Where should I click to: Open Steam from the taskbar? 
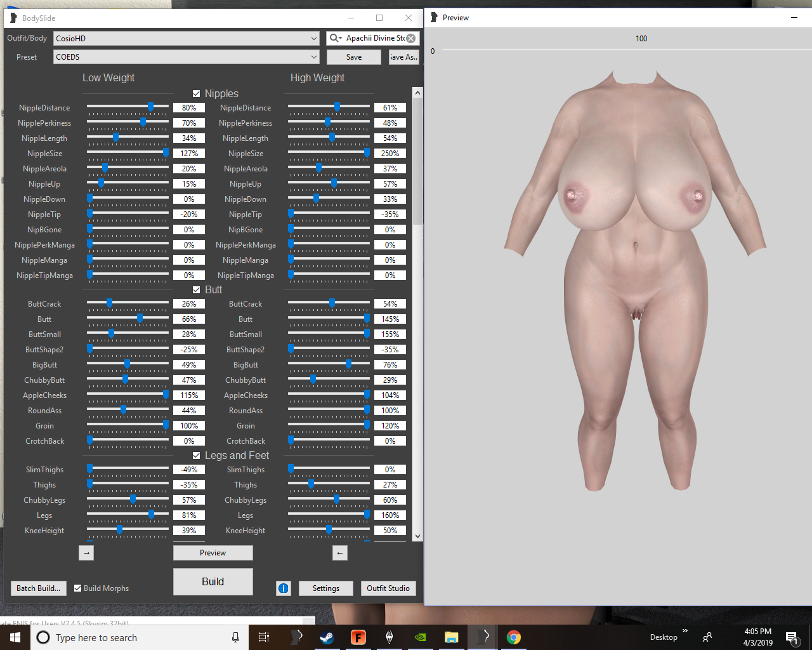pyautogui.click(x=327, y=637)
